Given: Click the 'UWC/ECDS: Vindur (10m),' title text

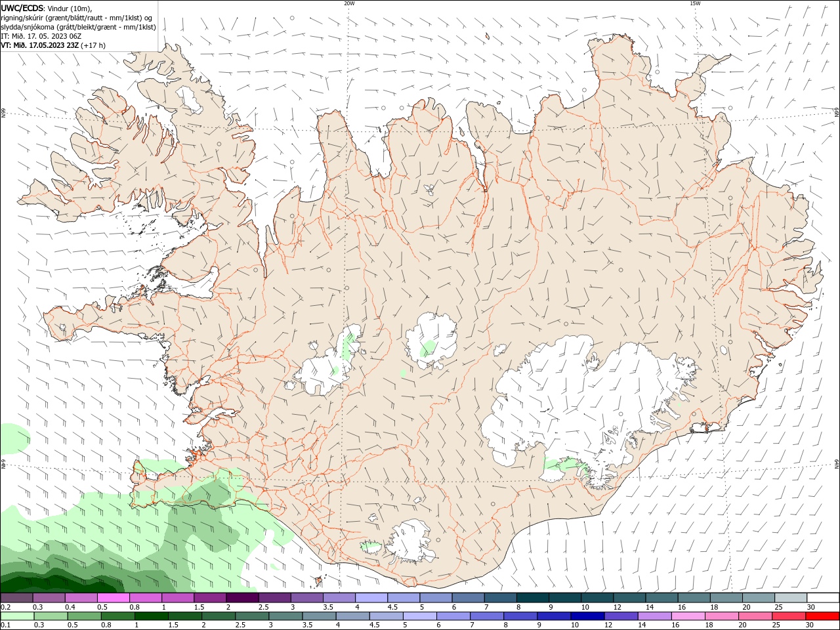Looking at the screenshot, I should [x=47, y=8].
